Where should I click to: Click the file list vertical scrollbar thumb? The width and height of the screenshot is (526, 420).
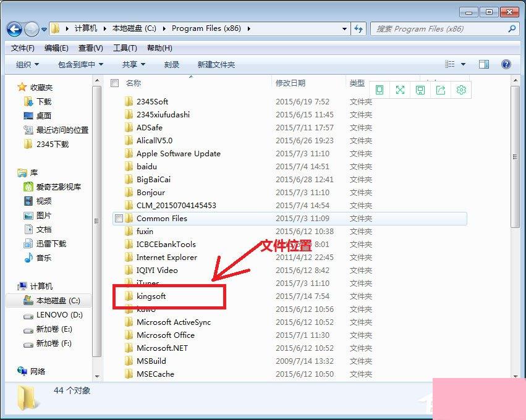coord(515,157)
